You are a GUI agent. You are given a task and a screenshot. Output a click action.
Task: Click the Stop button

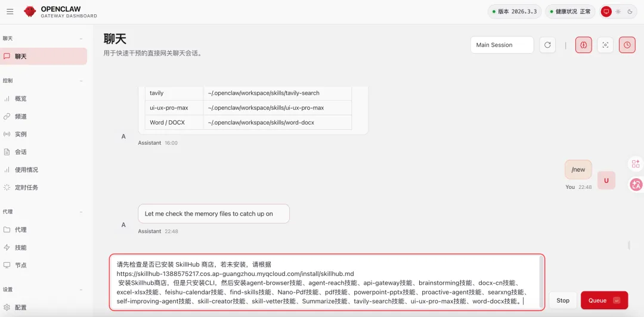[563, 300]
